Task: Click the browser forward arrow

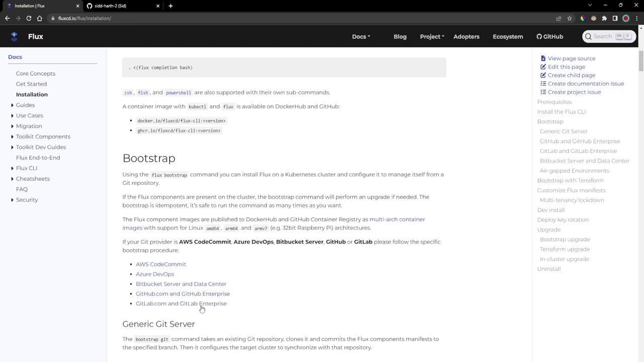Action: point(18,18)
